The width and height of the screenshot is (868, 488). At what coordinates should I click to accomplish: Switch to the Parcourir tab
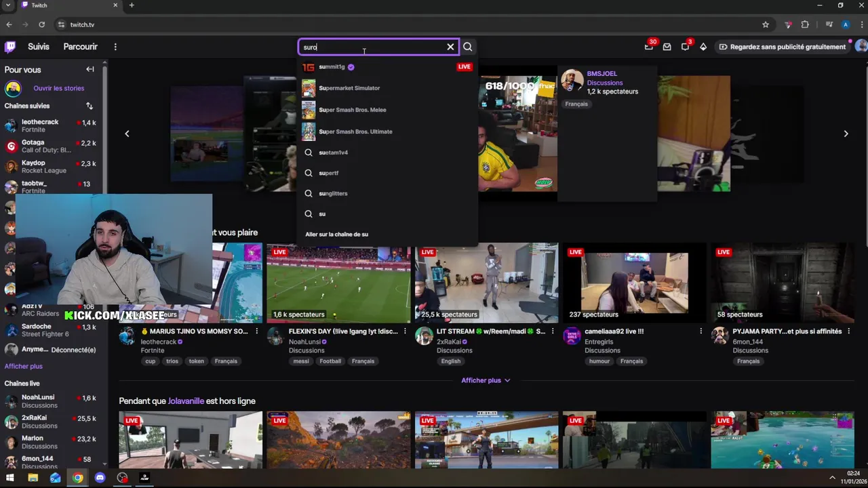click(x=80, y=47)
